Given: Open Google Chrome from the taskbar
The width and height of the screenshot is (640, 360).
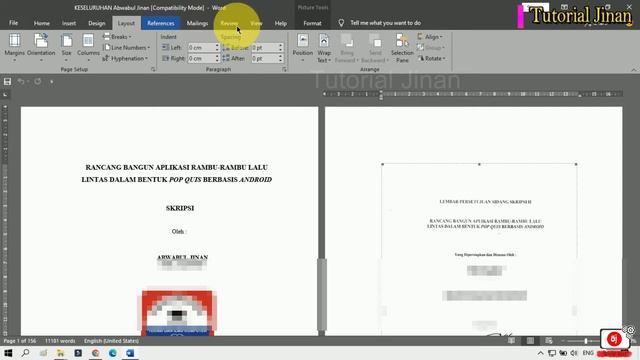Looking at the screenshot, I should (x=96, y=353).
